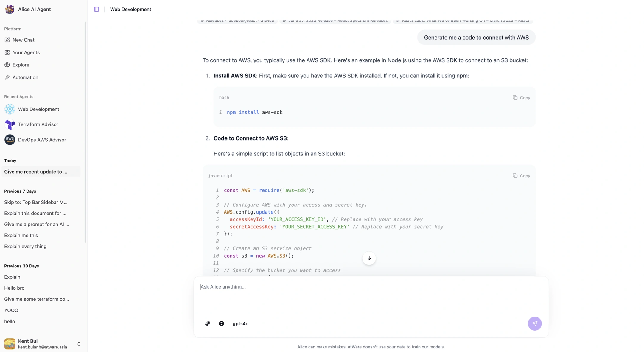Open the gpt-4o model selector
Image resolution: width=644 pixels, height=352 pixels.
pos(240,323)
